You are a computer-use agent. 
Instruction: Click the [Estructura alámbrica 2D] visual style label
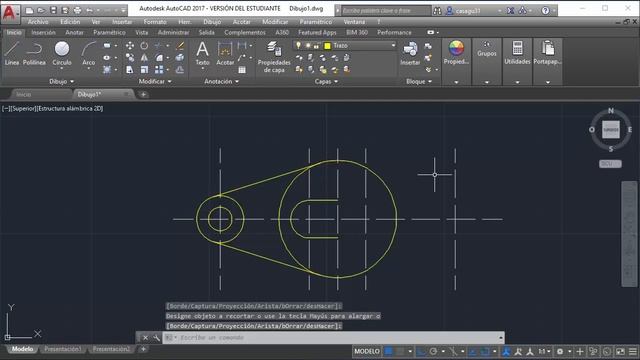[70, 109]
